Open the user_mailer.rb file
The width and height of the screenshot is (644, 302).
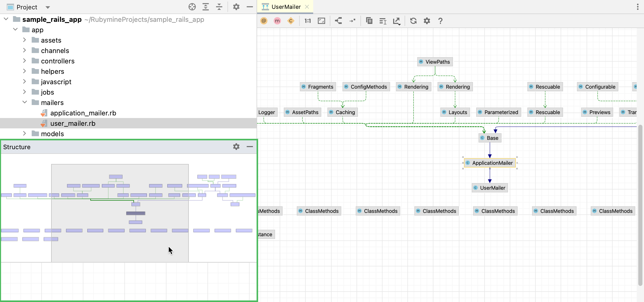(x=73, y=123)
